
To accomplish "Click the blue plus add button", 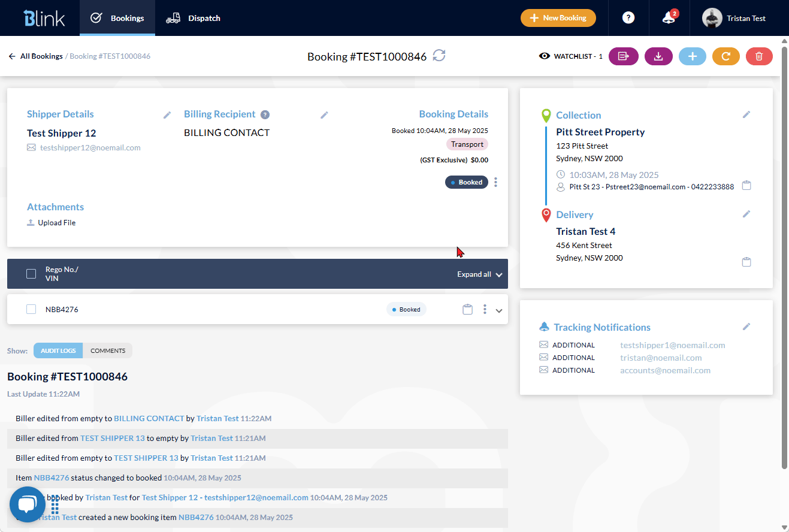I will pyautogui.click(x=692, y=56).
